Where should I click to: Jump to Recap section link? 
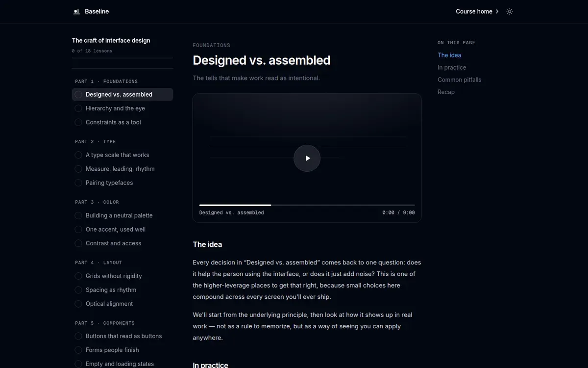pyautogui.click(x=446, y=92)
